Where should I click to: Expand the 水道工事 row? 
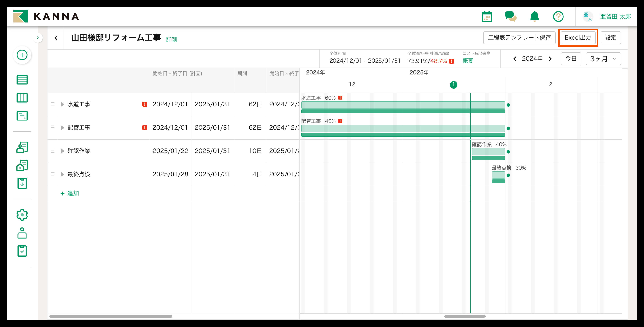click(62, 104)
